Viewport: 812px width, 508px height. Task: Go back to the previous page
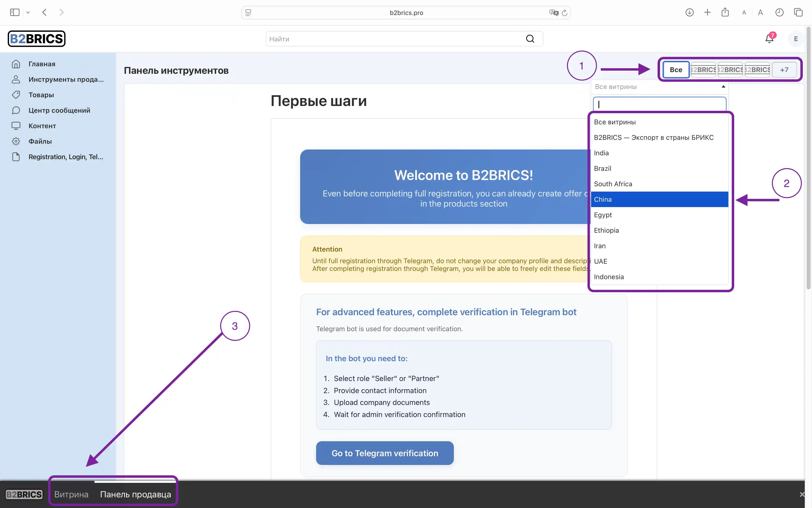[x=44, y=12]
